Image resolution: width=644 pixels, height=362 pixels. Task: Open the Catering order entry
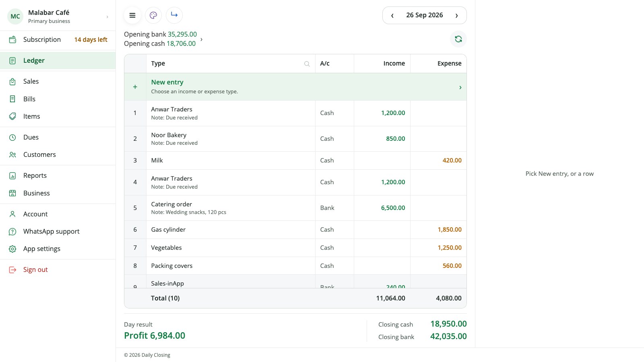click(295, 208)
